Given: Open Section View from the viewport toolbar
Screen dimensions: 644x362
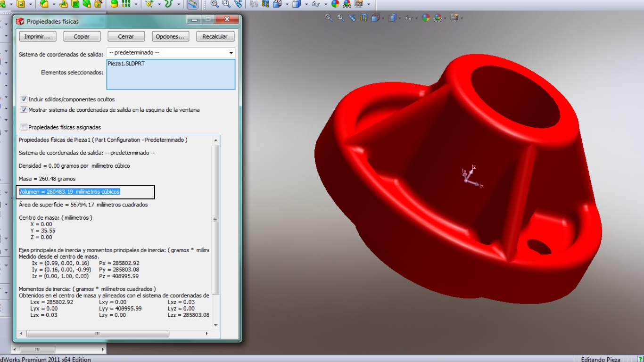Looking at the screenshot, I should 363,17.
